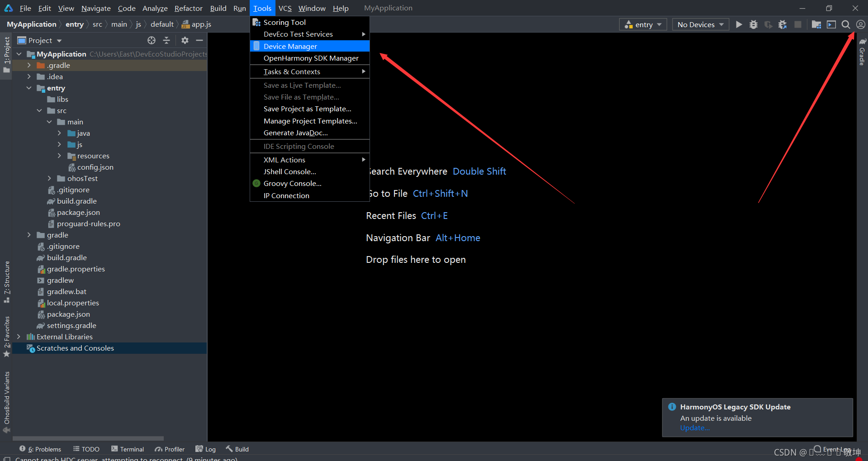Viewport: 868px width, 461px height.
Task: Expand the resources folder
Action: [59, 156]
